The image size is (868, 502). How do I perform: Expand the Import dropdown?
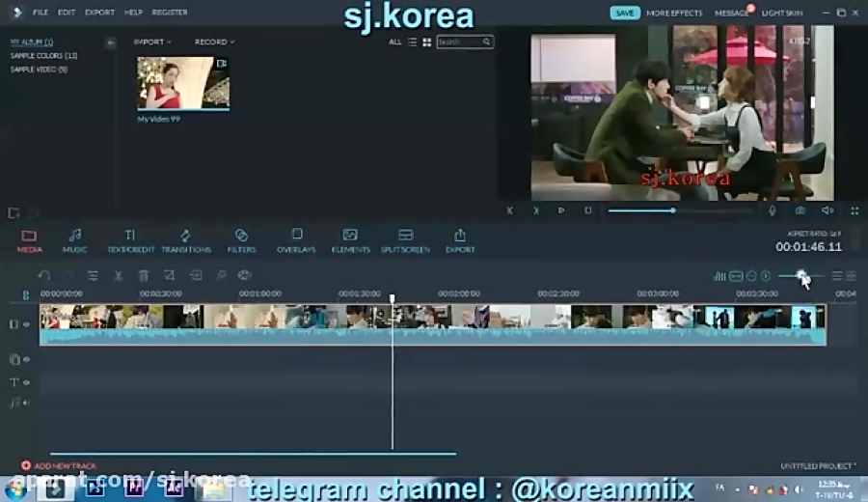152,42
